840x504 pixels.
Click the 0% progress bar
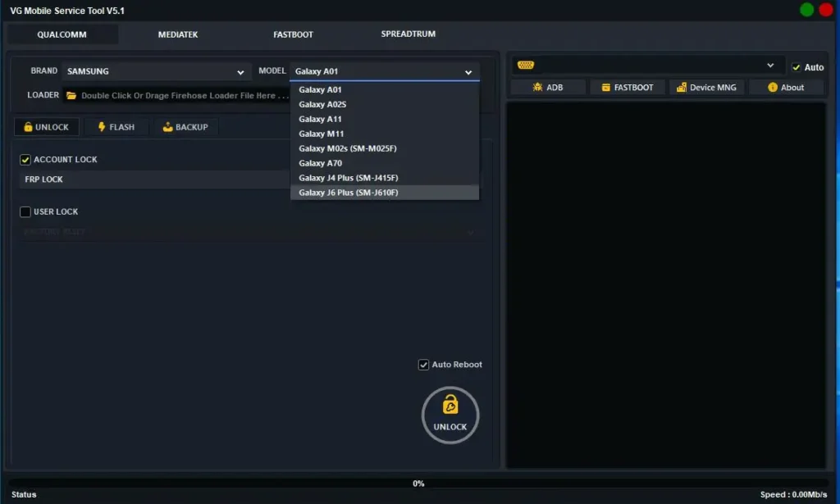(x=418, y=484)
